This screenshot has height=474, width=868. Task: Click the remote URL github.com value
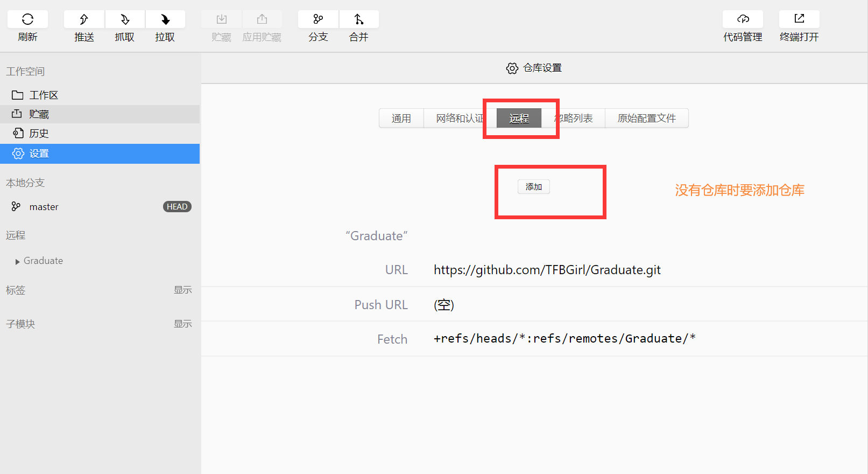point(547,270)
